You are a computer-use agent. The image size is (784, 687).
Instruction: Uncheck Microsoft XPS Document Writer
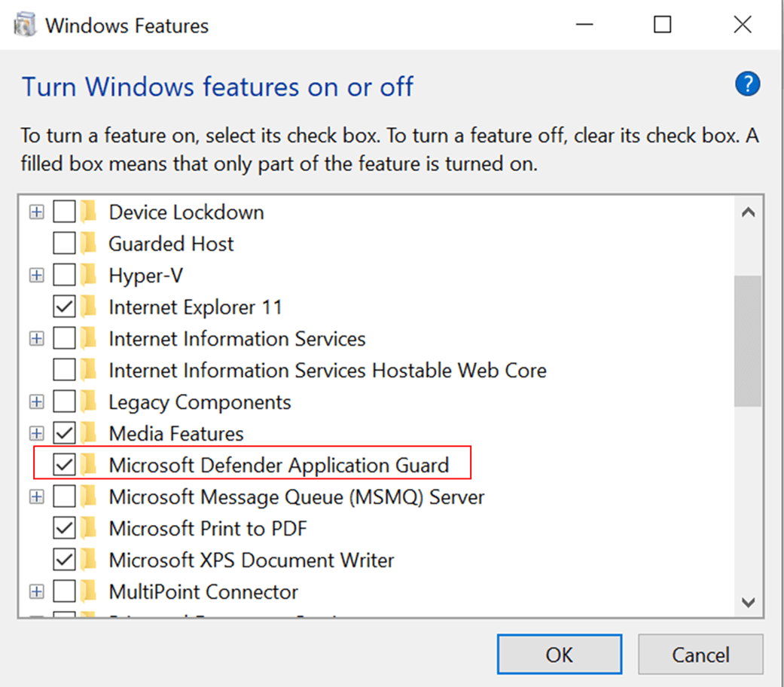tap(64, 560)
